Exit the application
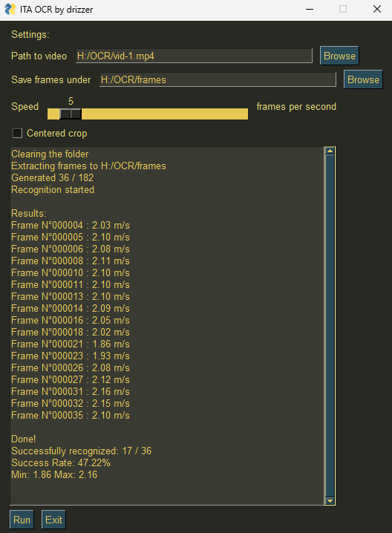 (x=53, y=520)
